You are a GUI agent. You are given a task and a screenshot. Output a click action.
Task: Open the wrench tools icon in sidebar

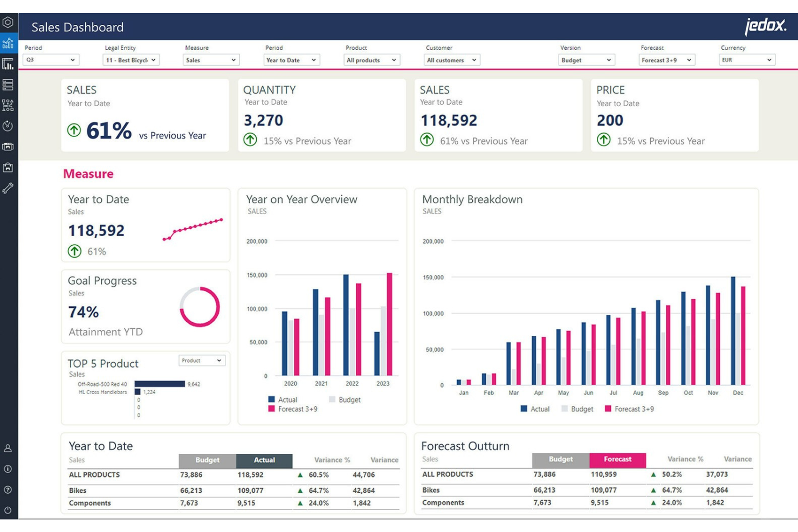pyautogui.click(x=8, y=188)
